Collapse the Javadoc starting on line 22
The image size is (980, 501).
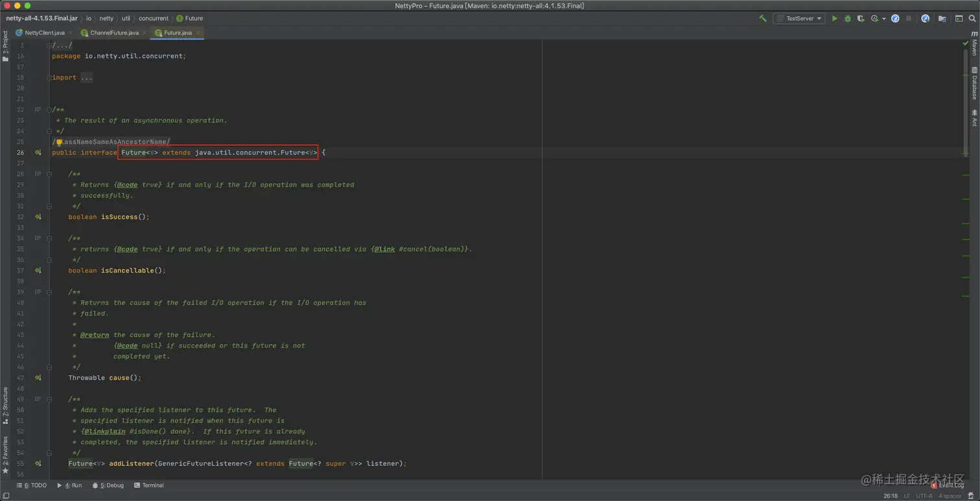coord(49,110)
